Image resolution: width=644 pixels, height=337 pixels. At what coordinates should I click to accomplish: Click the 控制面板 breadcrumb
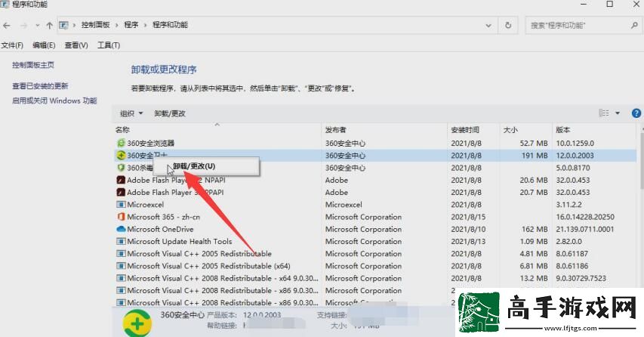pyautogui.click(x=96, y=25)
